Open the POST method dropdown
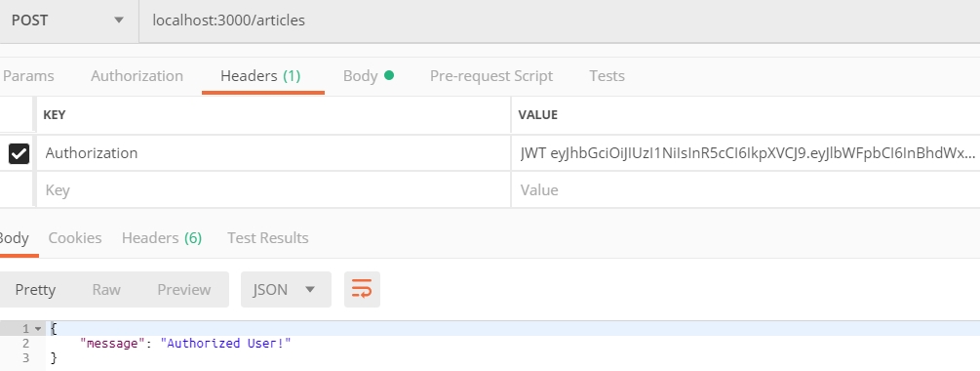 69,21
